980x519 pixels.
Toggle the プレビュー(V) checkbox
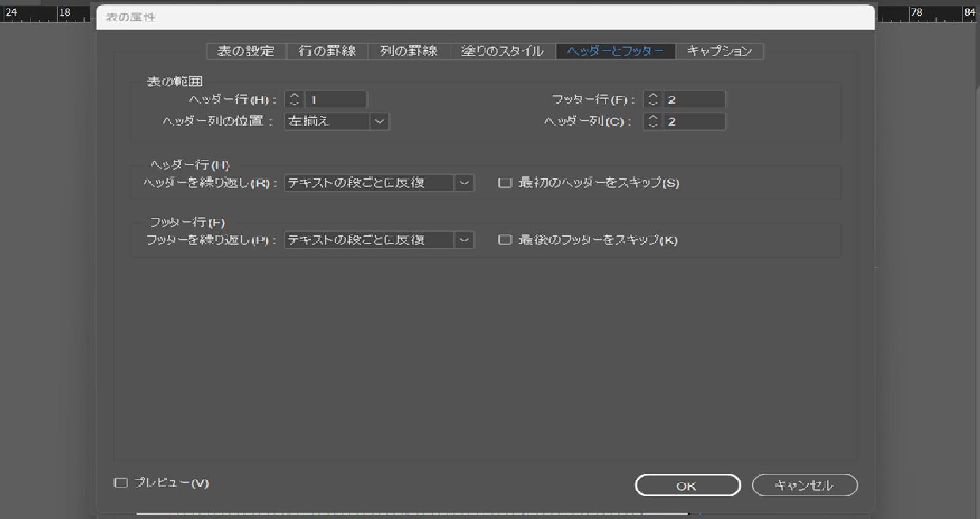tap(121, 483)
